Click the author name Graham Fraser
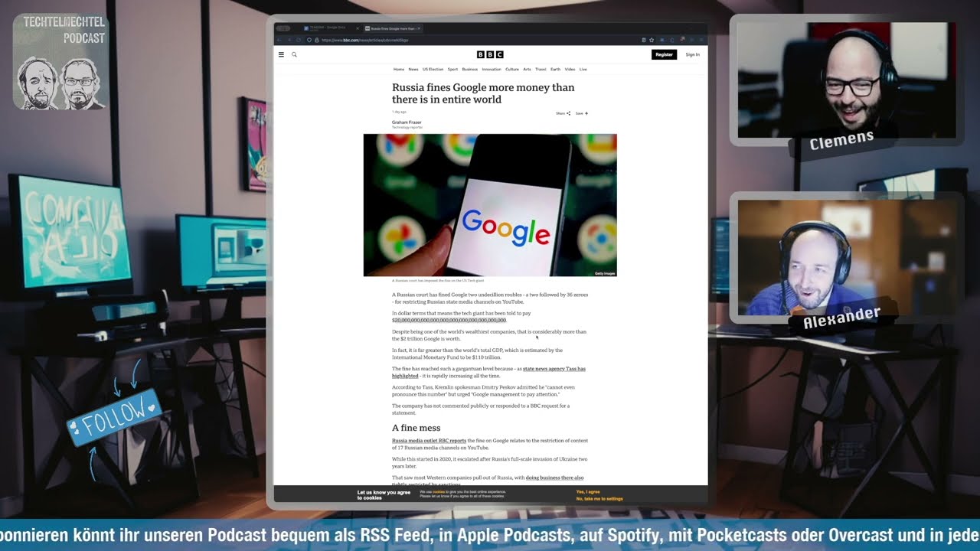Screen dimensions: 980x551 (407, 122)
